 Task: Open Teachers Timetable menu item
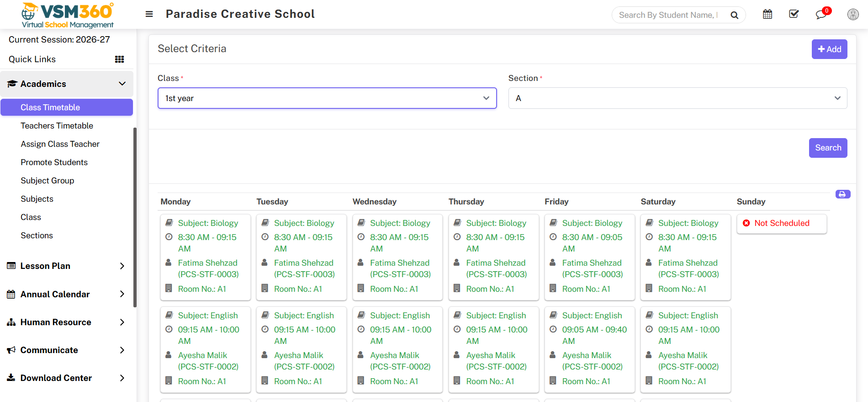click(x=57, y=126)
